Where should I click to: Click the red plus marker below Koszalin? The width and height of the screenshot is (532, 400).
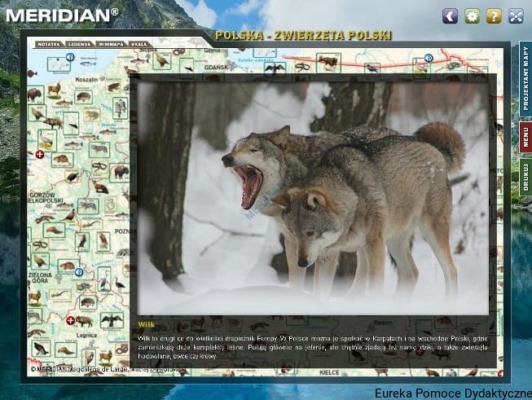(x=40, y=154)
